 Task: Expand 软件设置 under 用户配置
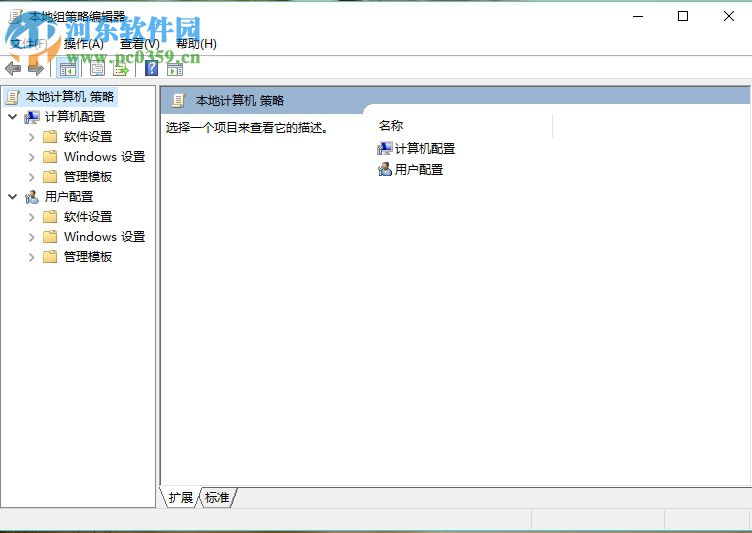32,217
